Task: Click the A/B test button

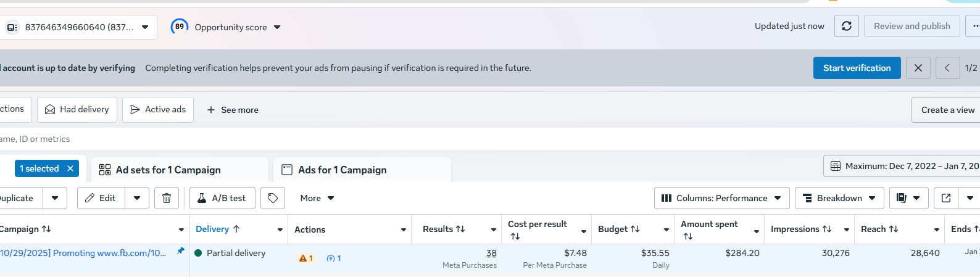Action: [x=221, y=198]
